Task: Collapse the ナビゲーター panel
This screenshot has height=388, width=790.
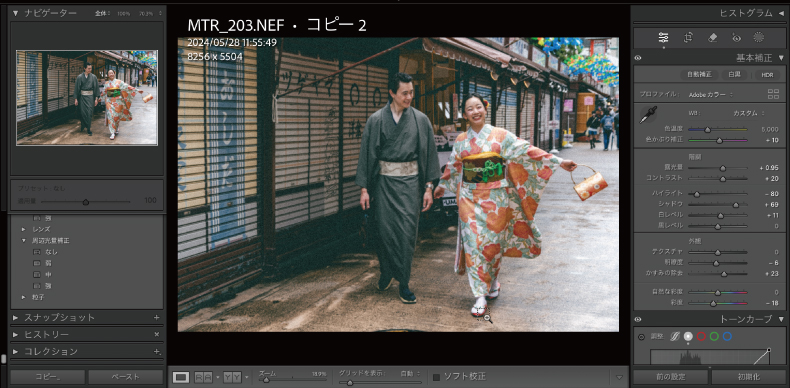Action: [x=15, y=13]
